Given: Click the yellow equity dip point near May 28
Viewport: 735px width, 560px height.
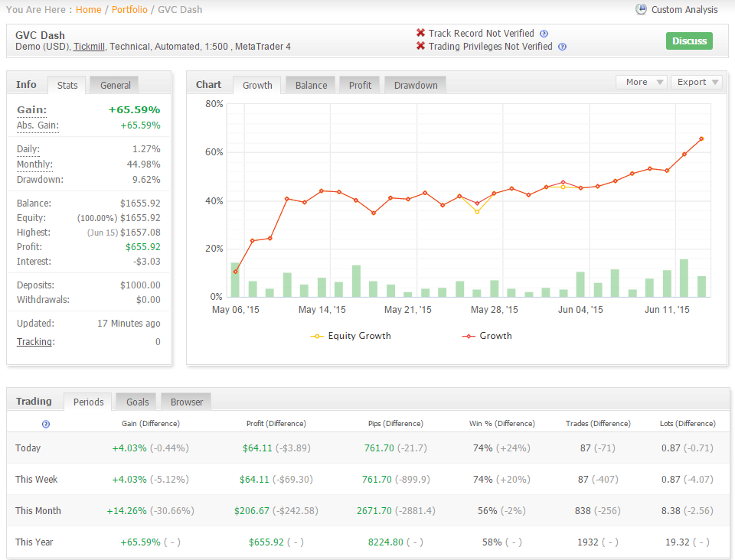Looking at the screenshot, I should (477, 212).
